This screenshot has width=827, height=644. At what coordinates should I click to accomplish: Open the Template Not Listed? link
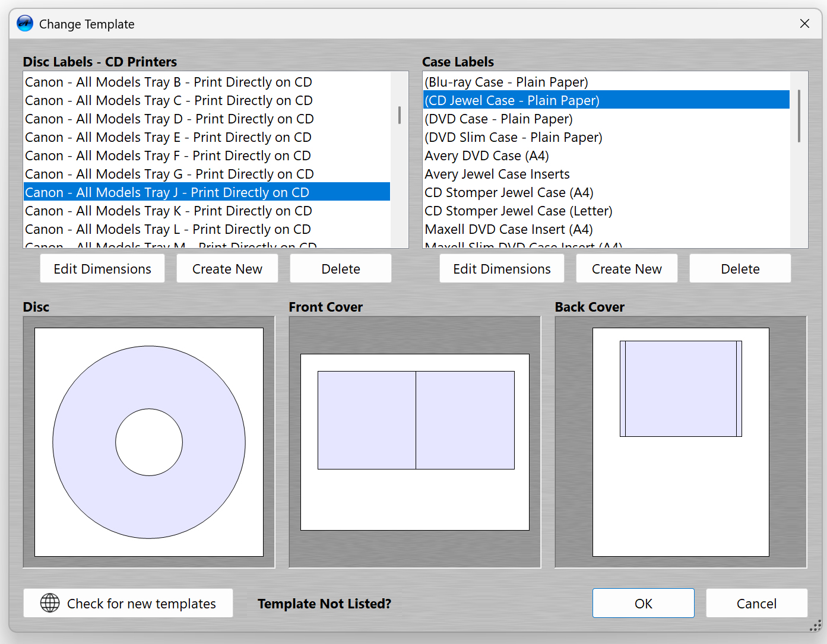(x=324, y=604)
